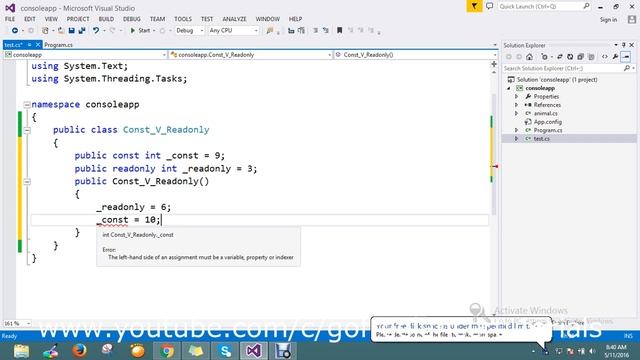
Task: Open the Debug configuration dropdown
Action: tap(189, 31)
